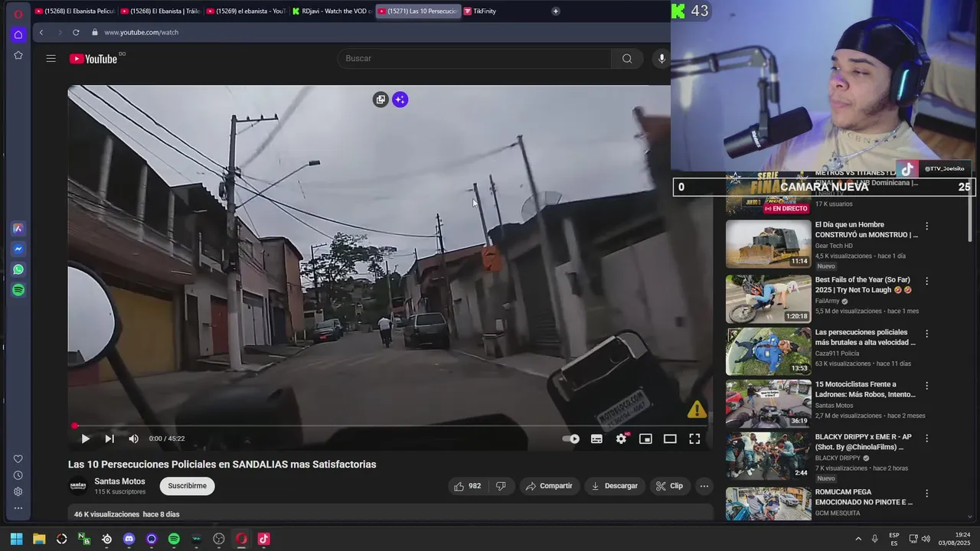The image size is (980, 551).
Task: Toggle theater mode button
Action: coord(670,439)
